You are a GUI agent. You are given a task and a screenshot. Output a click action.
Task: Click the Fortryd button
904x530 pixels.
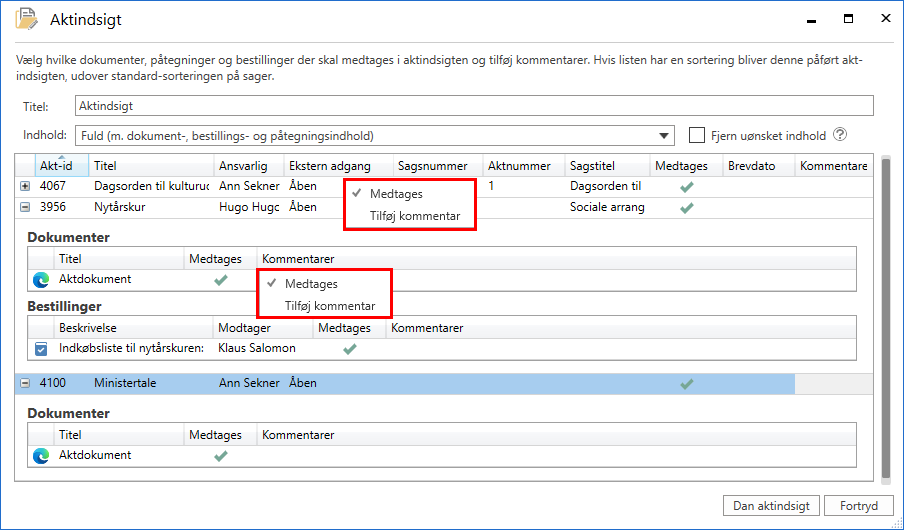coord(859,506)
